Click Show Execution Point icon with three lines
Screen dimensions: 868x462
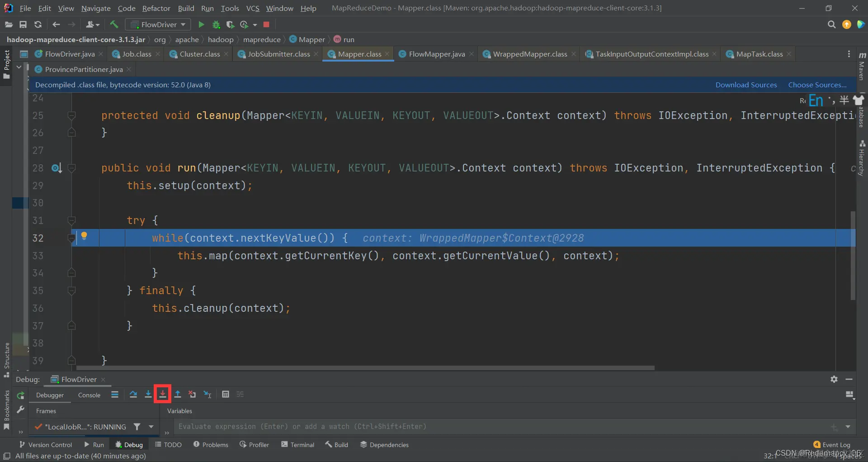pos(115,394)
